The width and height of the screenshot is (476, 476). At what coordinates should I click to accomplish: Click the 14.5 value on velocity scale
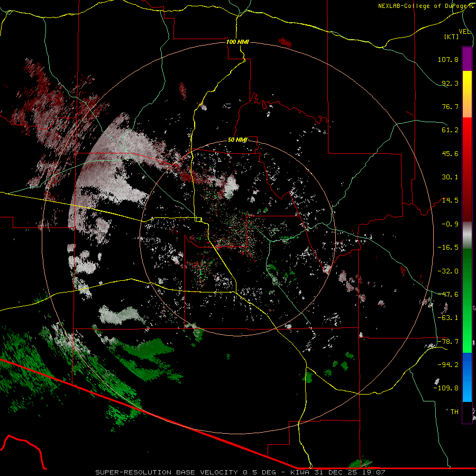click(x=450, y=200)
